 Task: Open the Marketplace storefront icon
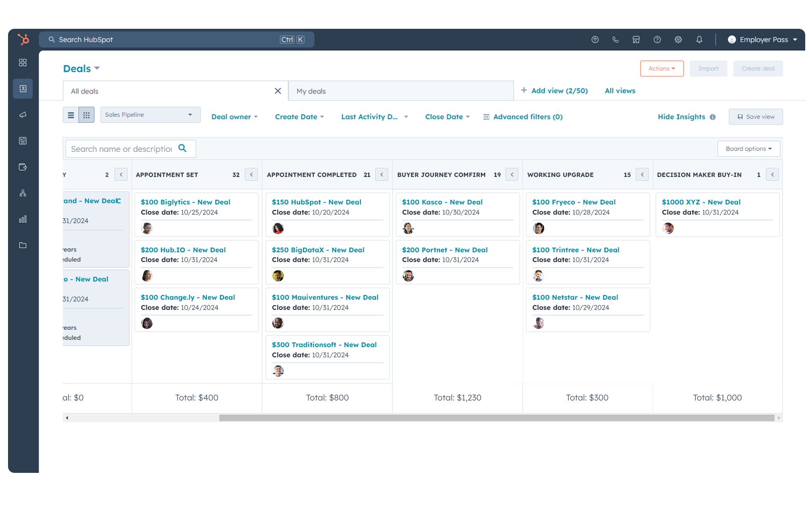coord(636,39)
